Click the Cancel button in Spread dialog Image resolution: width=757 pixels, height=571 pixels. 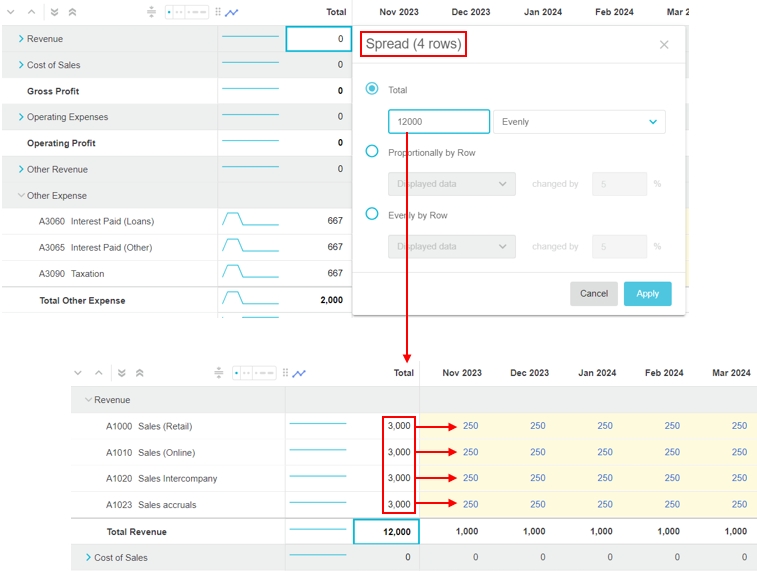593,293
